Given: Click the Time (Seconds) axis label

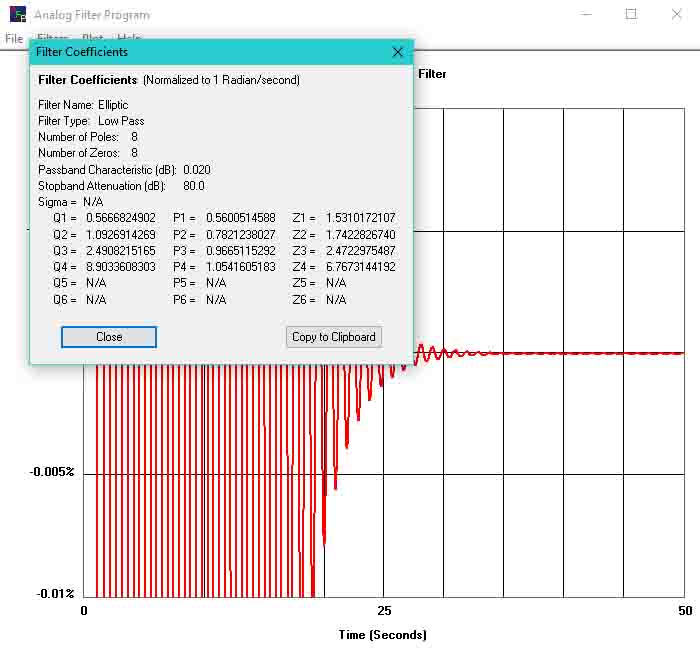Looking at the screenshot, I should coord(382,635).
